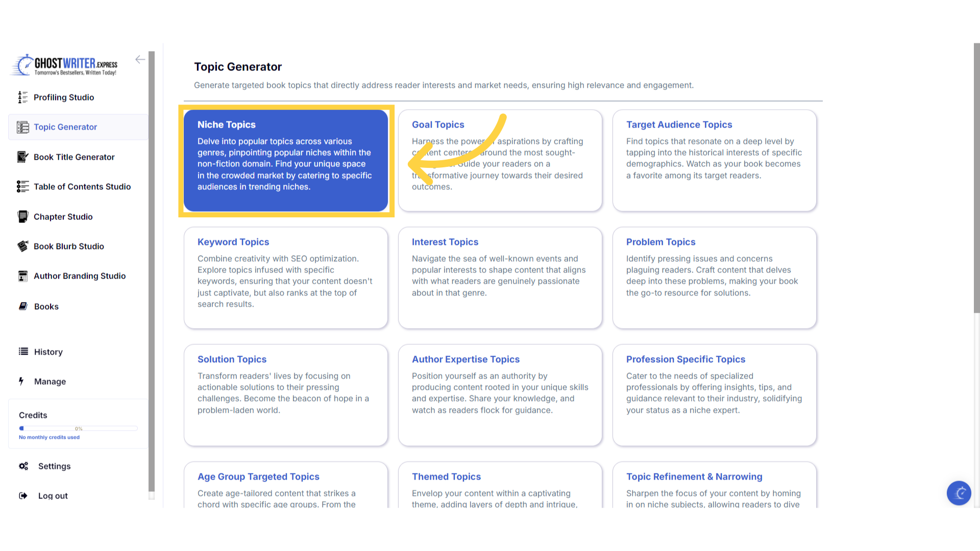
Task: Select Topic Generator in the sidebar
Action: click(65, 127)
